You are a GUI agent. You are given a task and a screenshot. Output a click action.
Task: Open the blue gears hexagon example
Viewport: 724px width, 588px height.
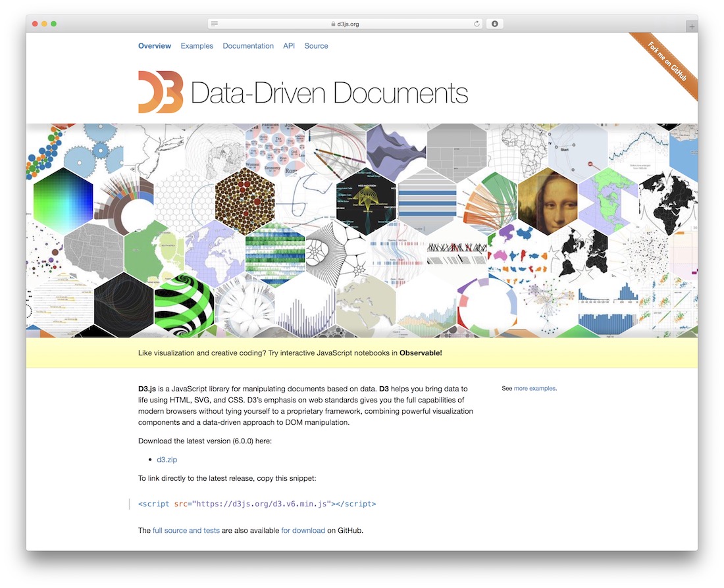pyautogui.click(x=93, y=151)
